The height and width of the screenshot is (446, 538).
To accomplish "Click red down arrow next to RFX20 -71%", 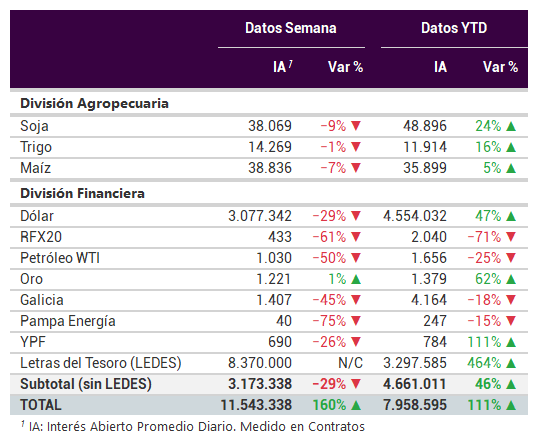I will [x=511, y=236].
